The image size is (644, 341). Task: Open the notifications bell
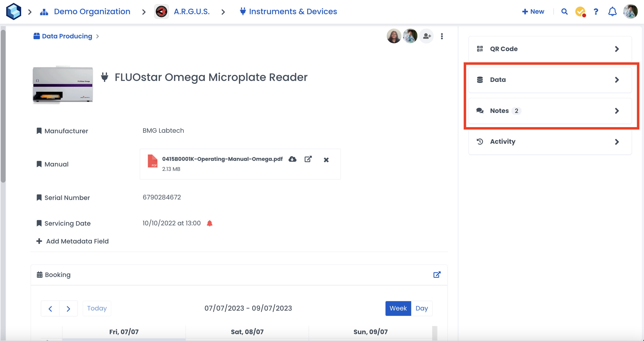(x=612, y=11)
